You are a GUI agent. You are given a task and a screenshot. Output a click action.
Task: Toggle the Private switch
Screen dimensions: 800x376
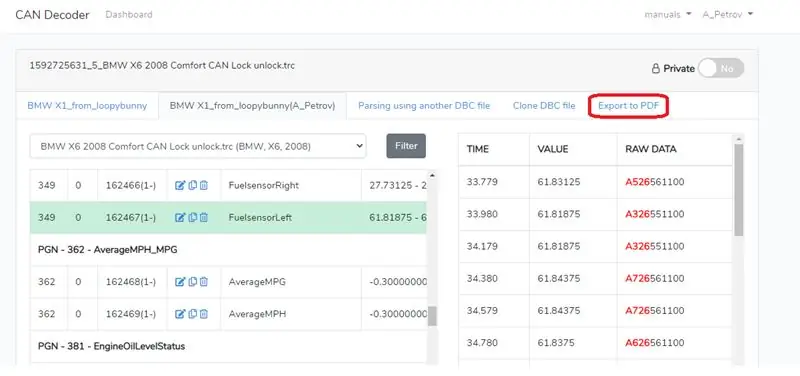[x=721, y=68]
